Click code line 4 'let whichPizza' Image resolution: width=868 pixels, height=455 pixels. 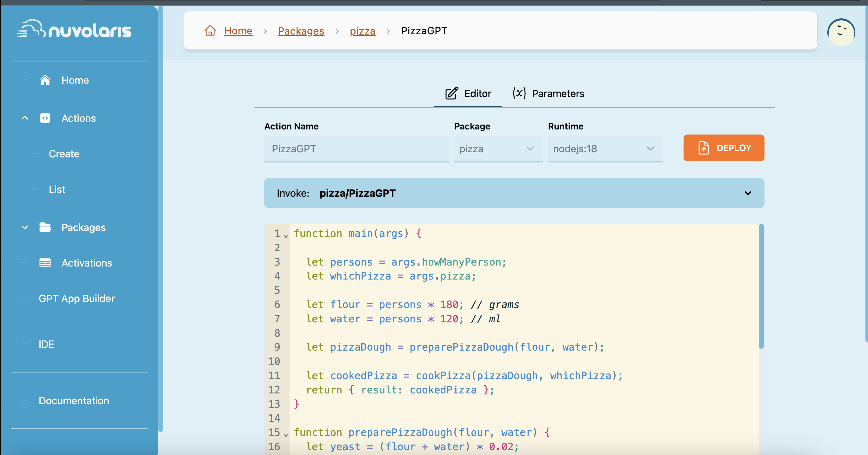[x=391, y=276]
